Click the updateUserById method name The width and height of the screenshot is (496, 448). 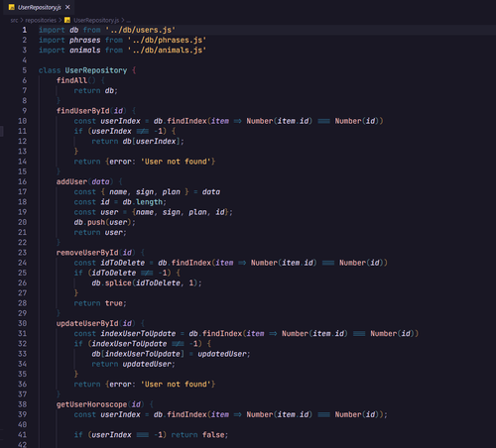click(87, 323)
